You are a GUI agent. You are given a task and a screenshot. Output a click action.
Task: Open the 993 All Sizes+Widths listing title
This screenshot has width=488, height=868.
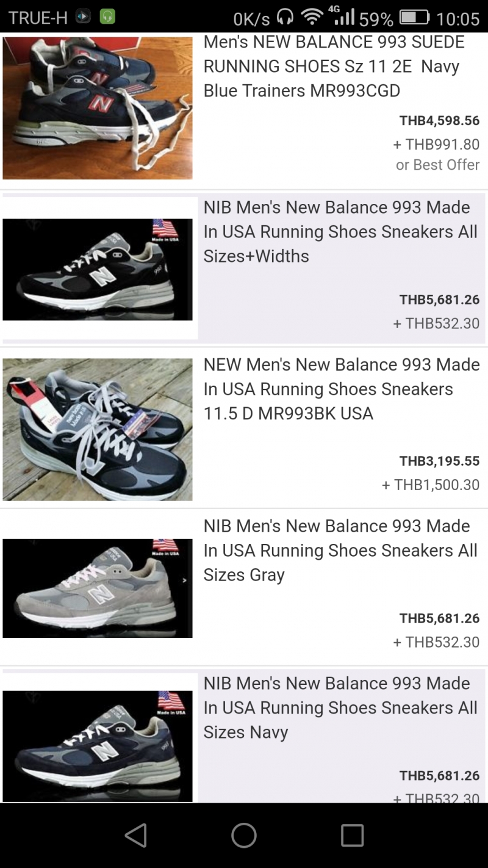(340, 232)
